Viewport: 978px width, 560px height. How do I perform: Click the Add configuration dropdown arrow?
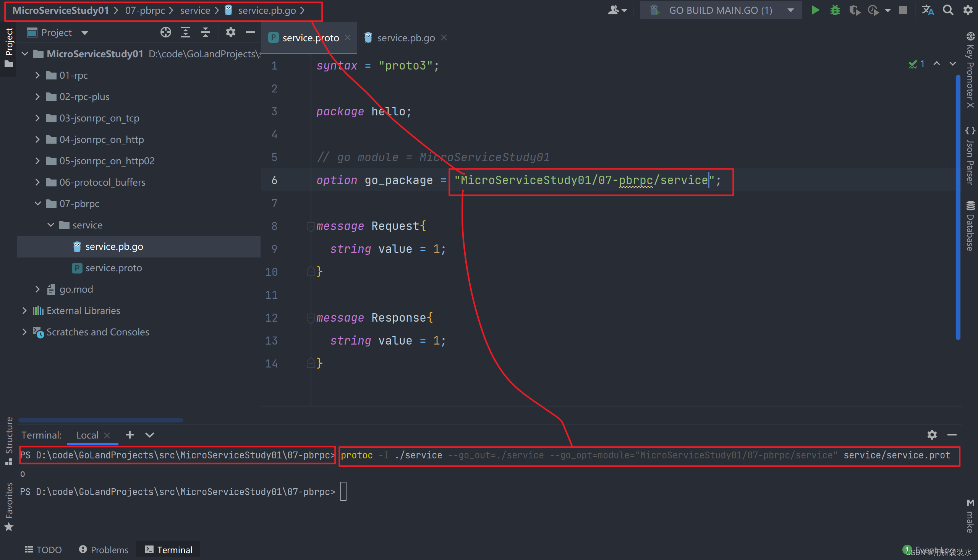coord(791,10)
